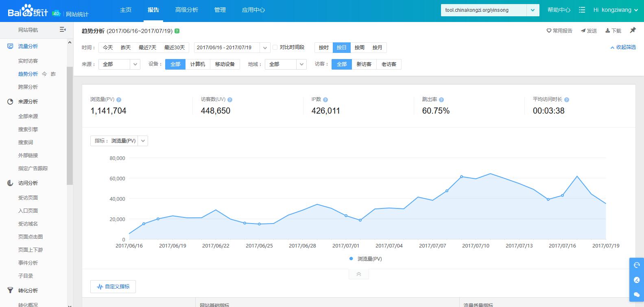Collapse the 网站导航 sidebar with its toggle icon
This screenshot has width=644, height=307.
(63, 30)
